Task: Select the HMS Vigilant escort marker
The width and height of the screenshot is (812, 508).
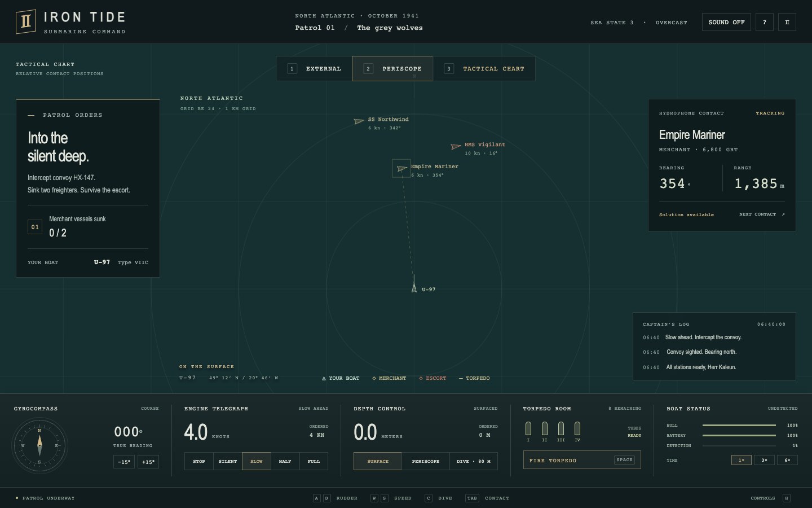Action: [456, 147]
